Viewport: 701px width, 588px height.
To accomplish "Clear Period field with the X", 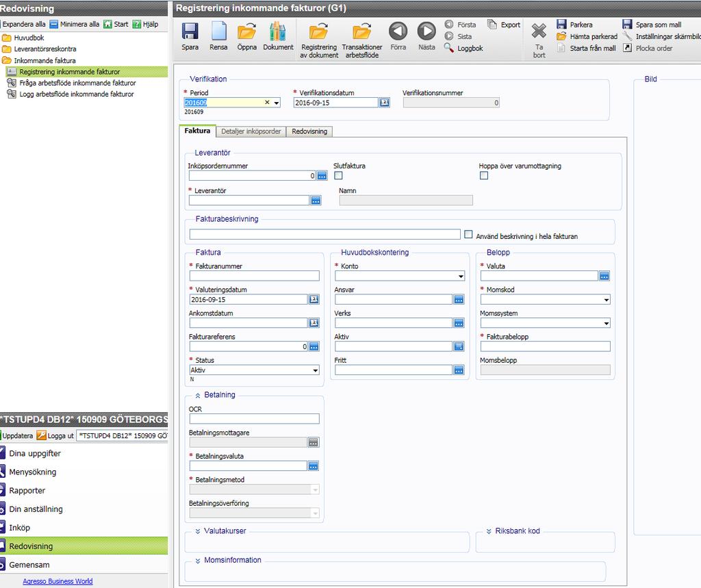I will click(x=267, y=103).
